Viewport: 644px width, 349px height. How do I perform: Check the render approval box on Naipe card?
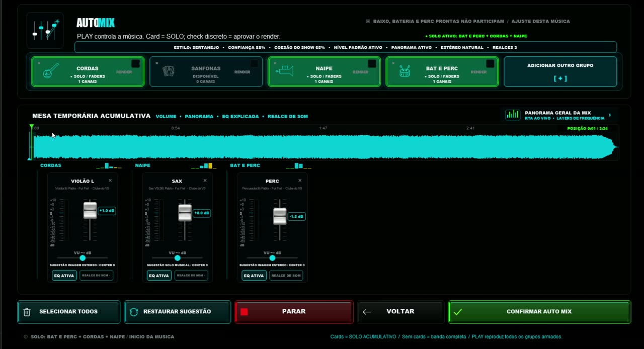[x=372, y=63]
